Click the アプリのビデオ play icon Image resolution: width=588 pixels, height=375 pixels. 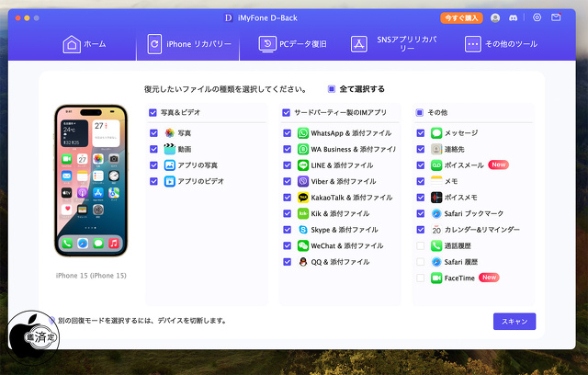tap(169, 181)
